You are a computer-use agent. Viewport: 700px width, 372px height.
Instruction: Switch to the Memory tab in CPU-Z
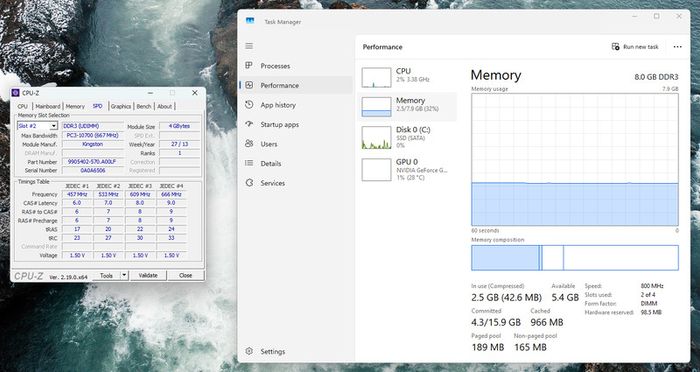pos(75,106)
